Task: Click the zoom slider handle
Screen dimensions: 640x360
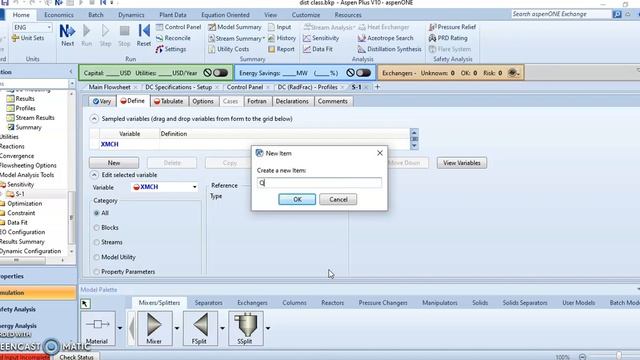Action: click(619, 357)
